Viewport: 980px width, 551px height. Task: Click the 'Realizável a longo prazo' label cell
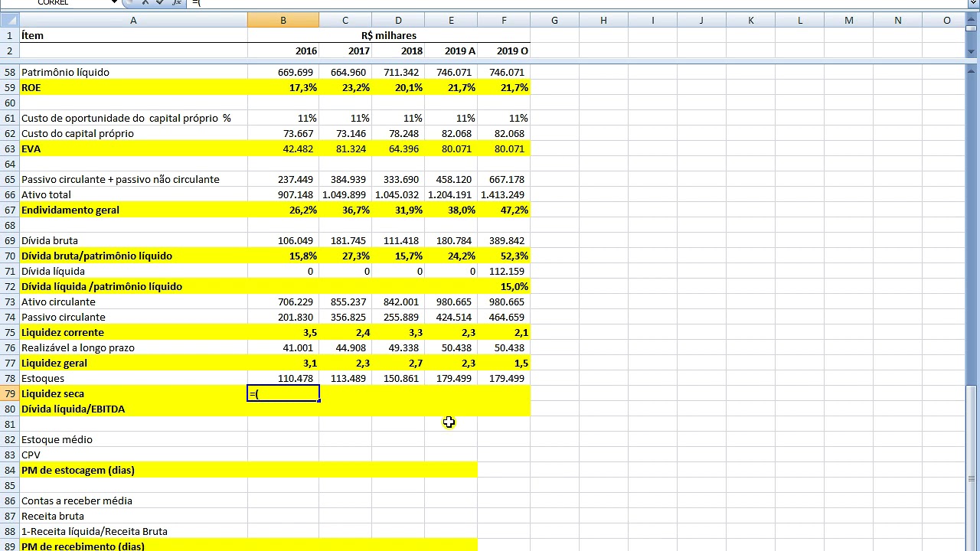[133, 347]
